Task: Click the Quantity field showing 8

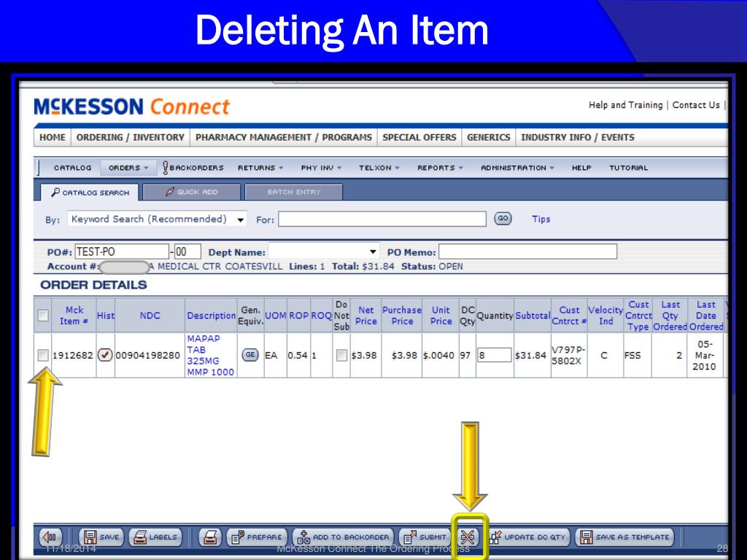Action: pyautogui.click(x=494, y=355)
